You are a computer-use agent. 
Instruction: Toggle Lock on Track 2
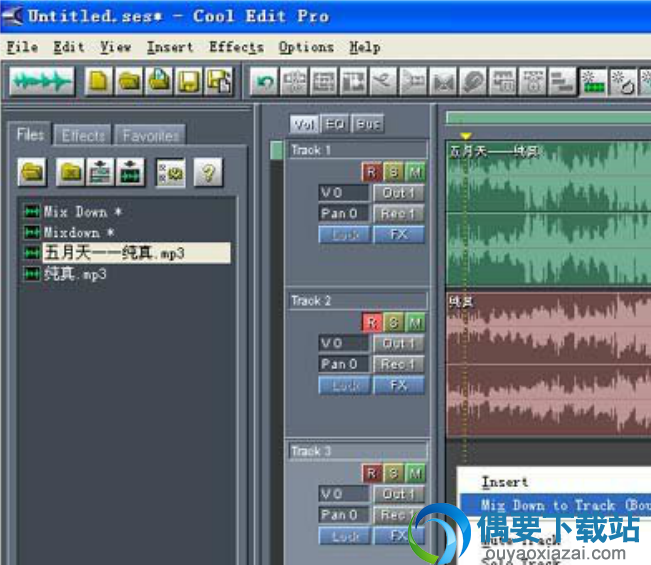click(x=344, y=386)
